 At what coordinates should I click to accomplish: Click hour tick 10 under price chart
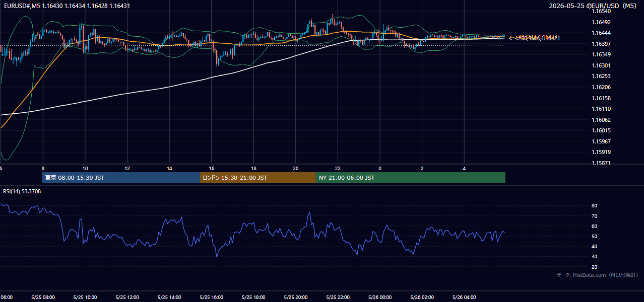click(85, 168)
